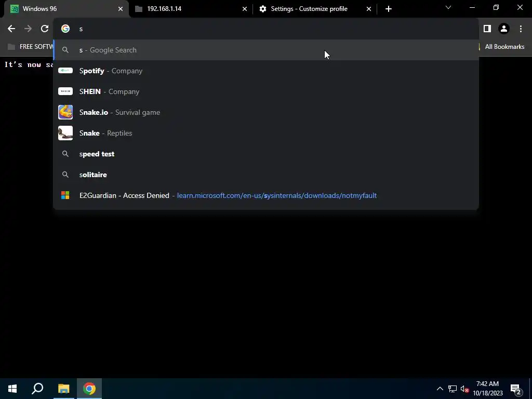Choose the 'SHEIN - Company' suggestion
The width and height of the screenshot is (532, 399).
(266, 91)
